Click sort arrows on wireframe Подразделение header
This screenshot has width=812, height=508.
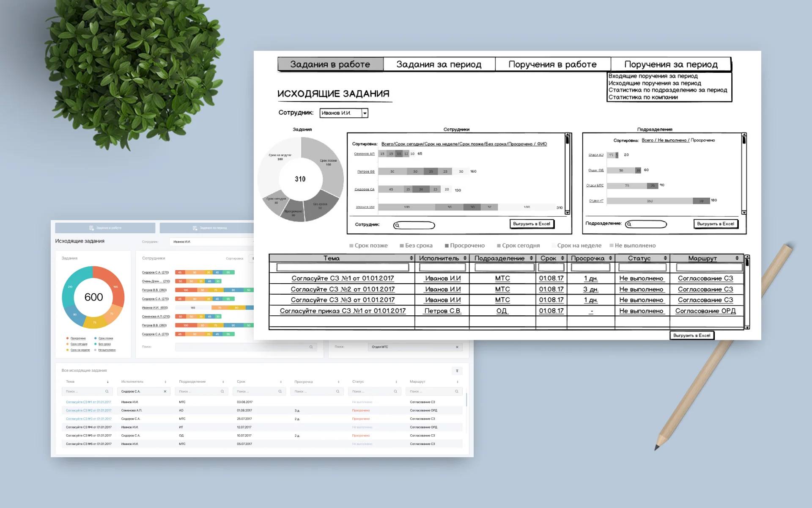(x=531, y=258)
